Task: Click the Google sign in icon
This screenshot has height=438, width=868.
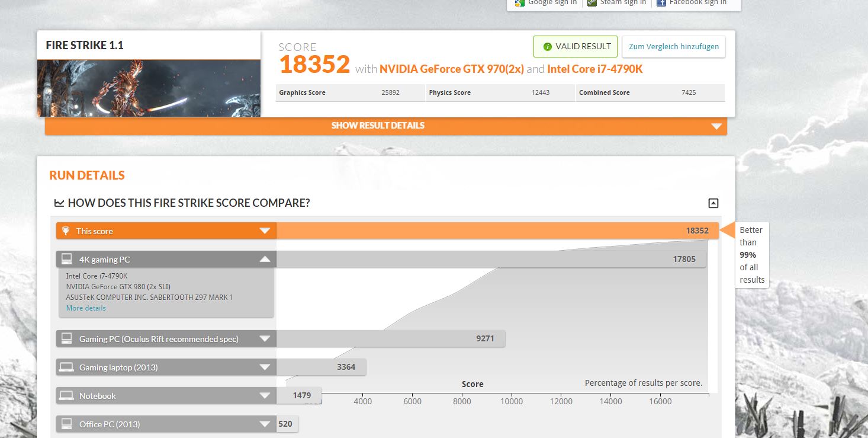Action: tap(519, 2)
